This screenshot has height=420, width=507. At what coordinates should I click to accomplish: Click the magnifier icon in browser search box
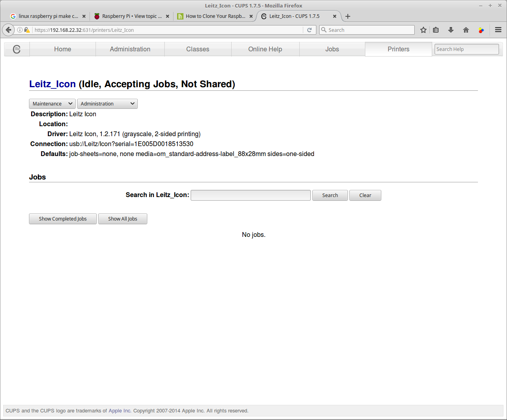click(x=324, y=30)
